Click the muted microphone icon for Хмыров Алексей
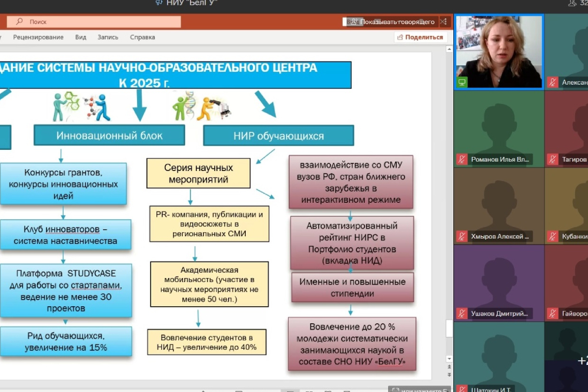The image size is (588, 392). point(463,236)
